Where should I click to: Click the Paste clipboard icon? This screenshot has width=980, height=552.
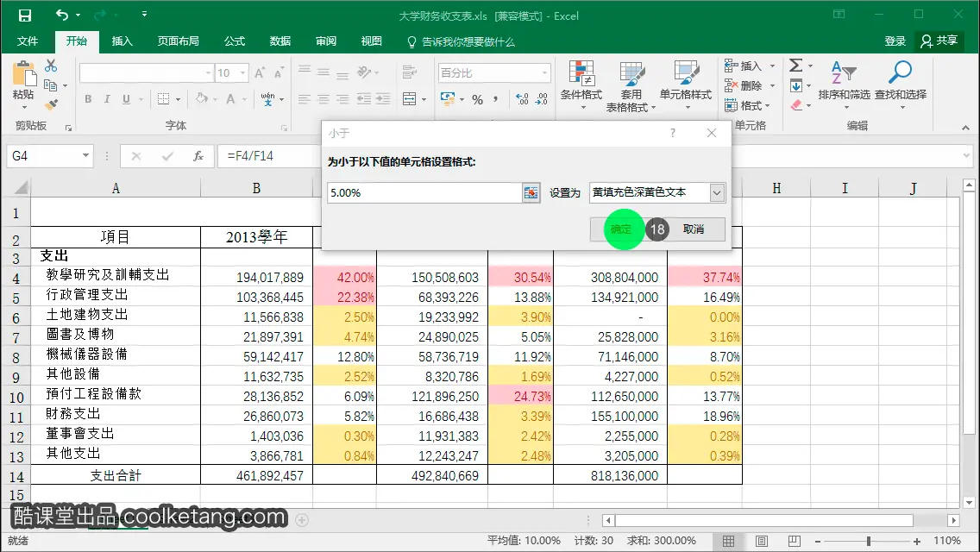(x=24, y=74)
